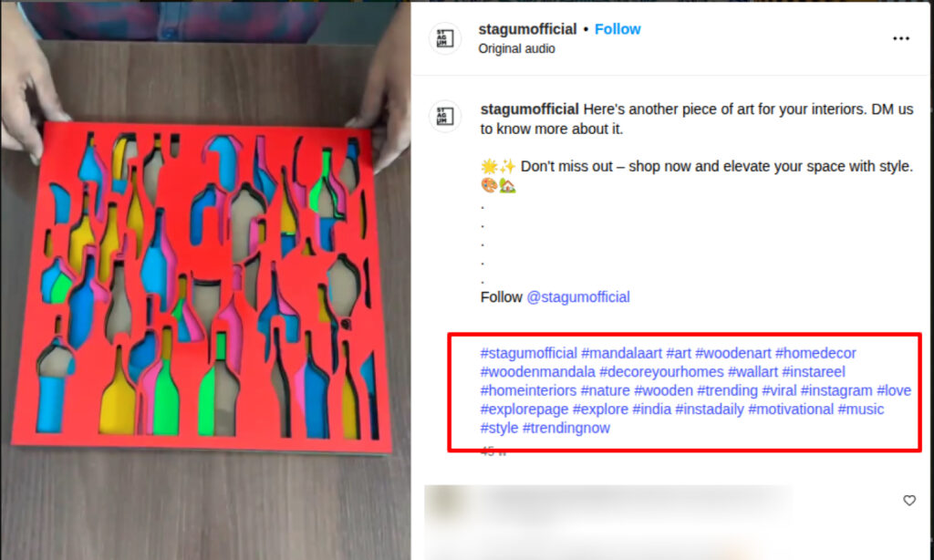Image resolution: width=934 pixels, height=560 pixels.
Task: Follow the stagumofficial account
Action: coord(617,29)
